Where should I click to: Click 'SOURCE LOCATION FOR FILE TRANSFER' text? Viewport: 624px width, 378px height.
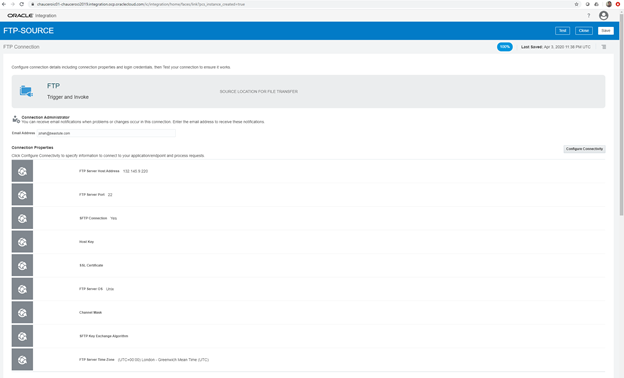pos(259,92)
